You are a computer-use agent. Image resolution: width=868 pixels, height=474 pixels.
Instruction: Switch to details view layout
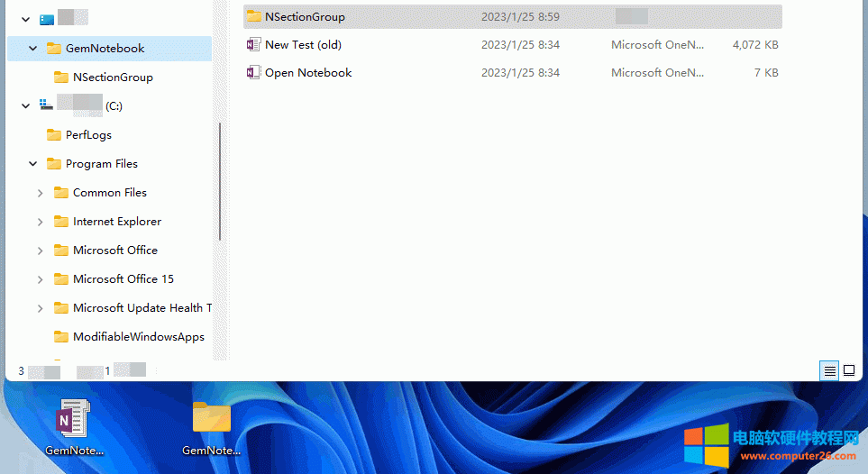pyautogui.click(x=829, y=370)
